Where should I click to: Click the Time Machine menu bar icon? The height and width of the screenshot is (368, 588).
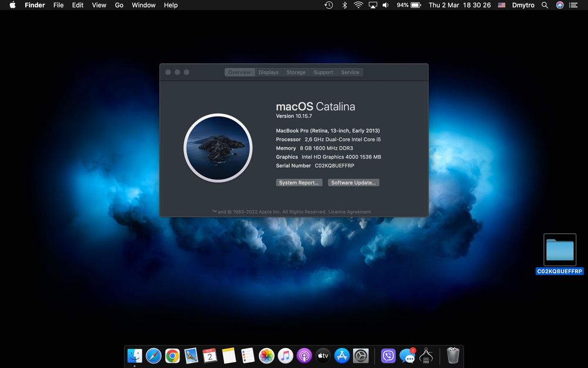coord(329,5)
